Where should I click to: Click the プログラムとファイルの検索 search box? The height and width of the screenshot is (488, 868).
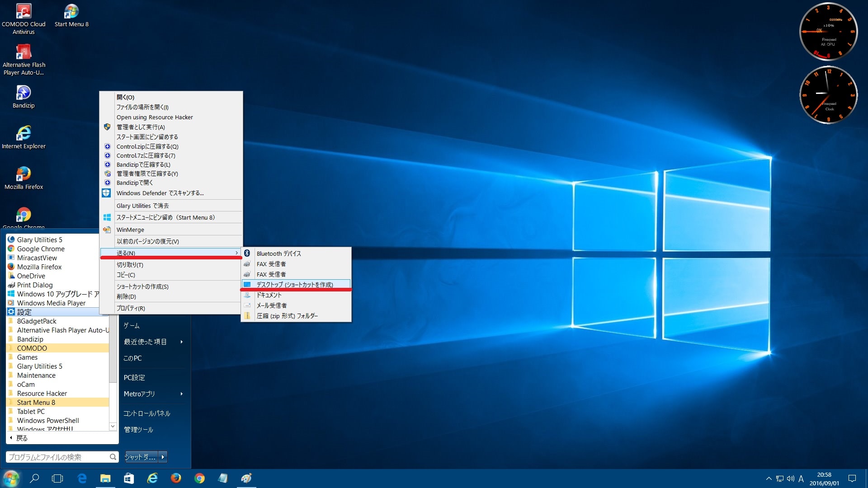(62, 457)
